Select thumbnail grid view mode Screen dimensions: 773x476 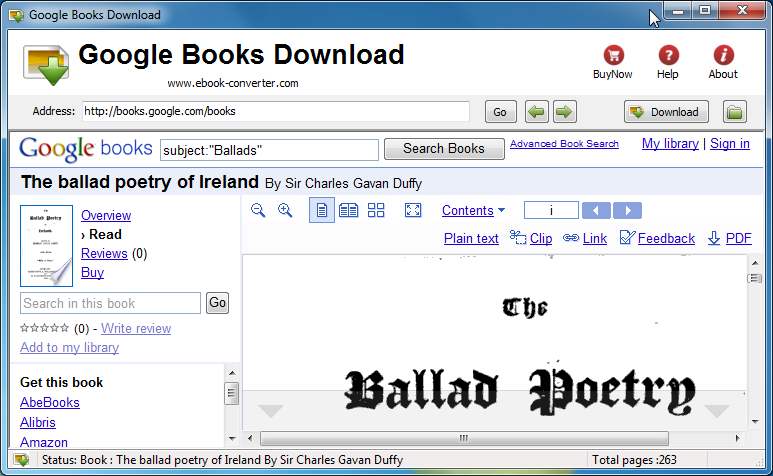coord(376,210)
